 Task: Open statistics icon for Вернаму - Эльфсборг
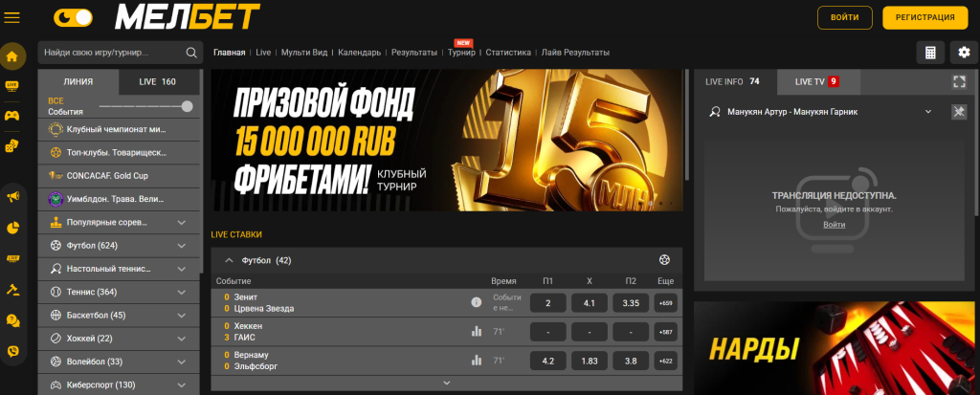[477, 361]
